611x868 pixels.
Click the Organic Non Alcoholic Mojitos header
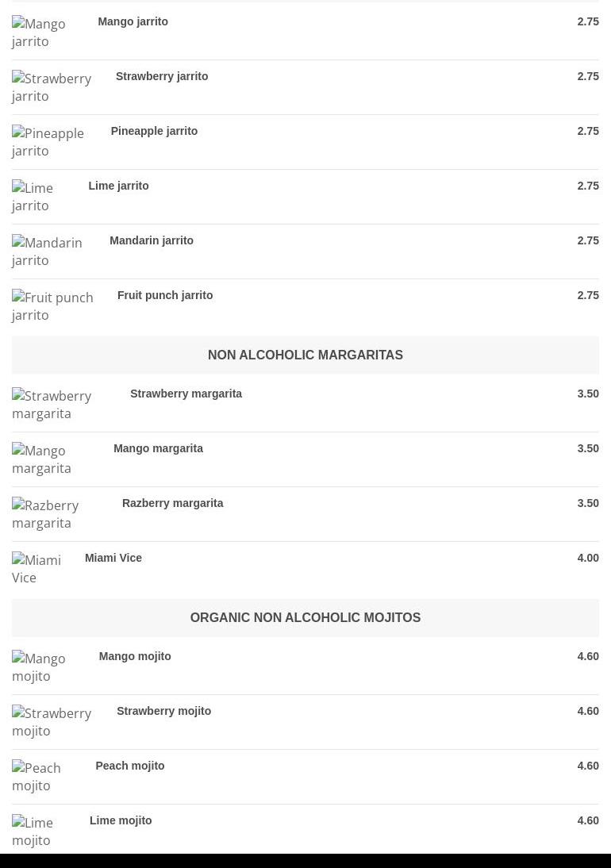(305, 617)
